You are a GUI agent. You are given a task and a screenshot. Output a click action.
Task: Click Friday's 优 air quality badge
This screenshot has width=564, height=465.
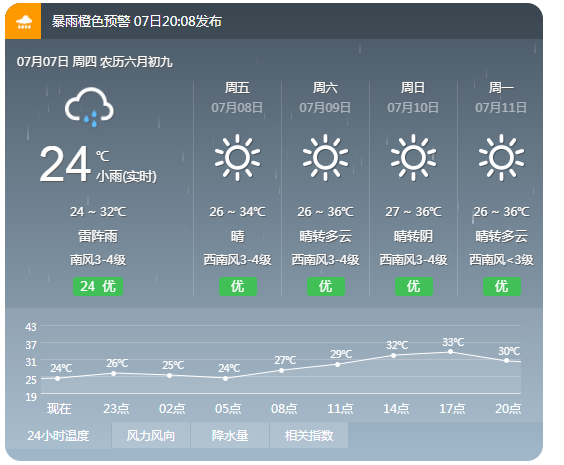[238, 287]
